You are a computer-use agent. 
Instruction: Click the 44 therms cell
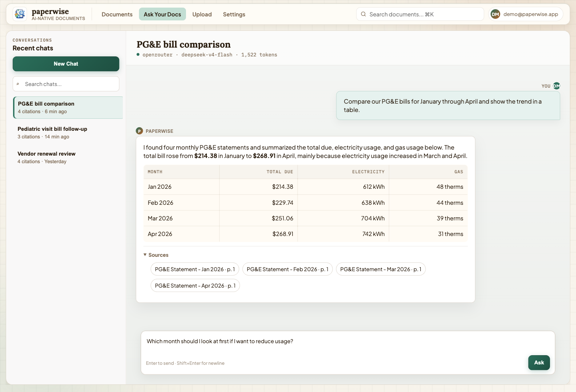428,203
